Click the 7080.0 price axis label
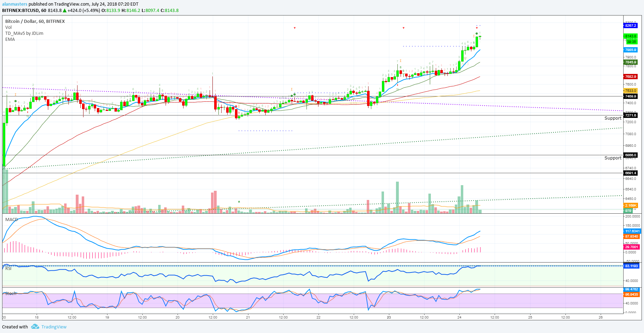This screenshot has height=333, width=644. point(630,134)
